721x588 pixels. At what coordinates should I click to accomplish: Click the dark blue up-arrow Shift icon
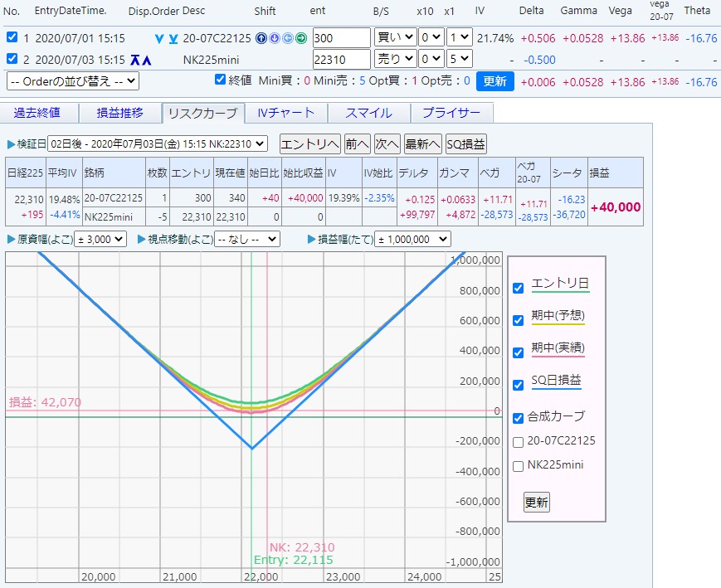(261, 38)
